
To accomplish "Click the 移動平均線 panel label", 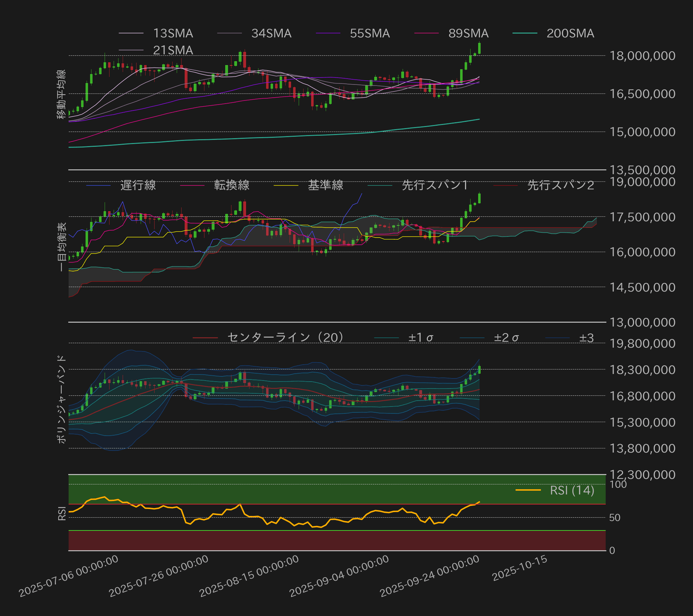I will point(61,95).
